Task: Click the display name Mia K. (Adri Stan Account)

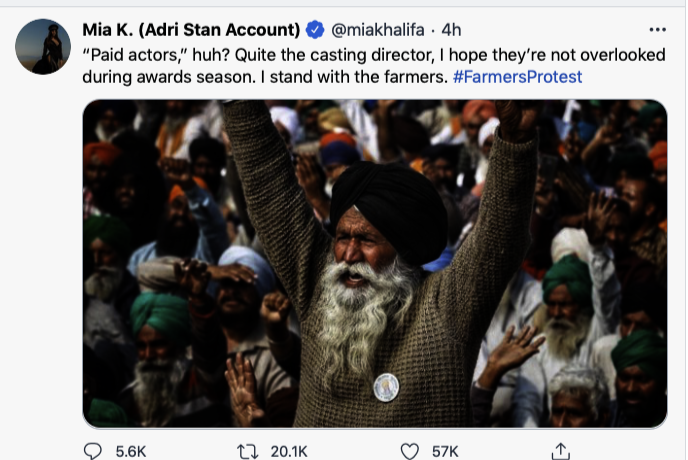Action: [191, 30]
